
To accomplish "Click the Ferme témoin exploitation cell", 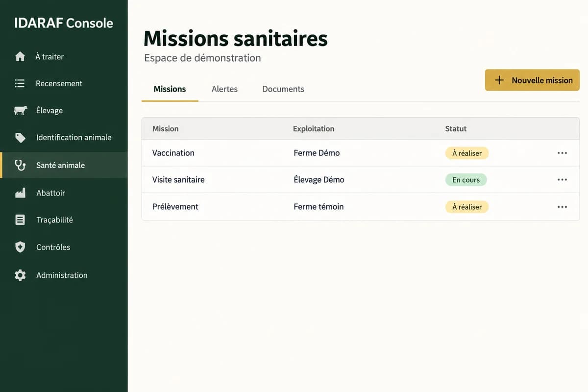I will 318,207.
